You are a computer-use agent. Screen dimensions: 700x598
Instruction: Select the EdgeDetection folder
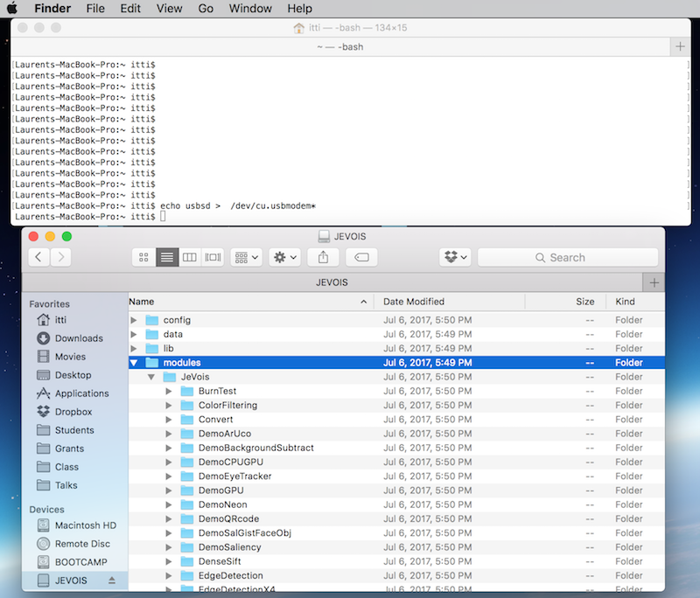[x=396, y=575]
